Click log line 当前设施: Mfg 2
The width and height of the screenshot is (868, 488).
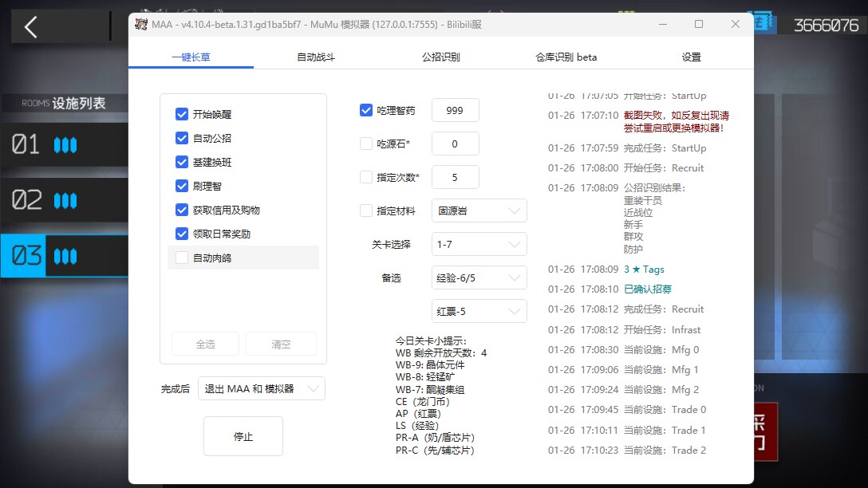pyautogui.click(x=661, y=389)
